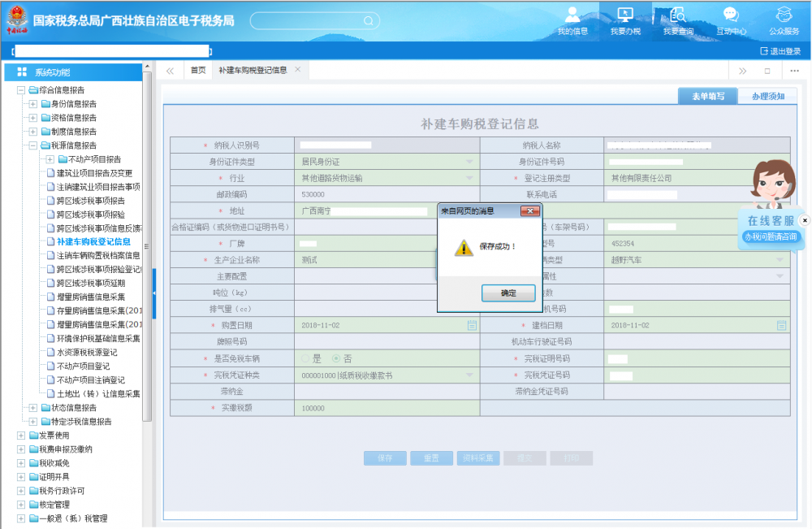Switch to the 首页 tab
The width and height of the screenshot is (812, 529).
tap(198, 71)
